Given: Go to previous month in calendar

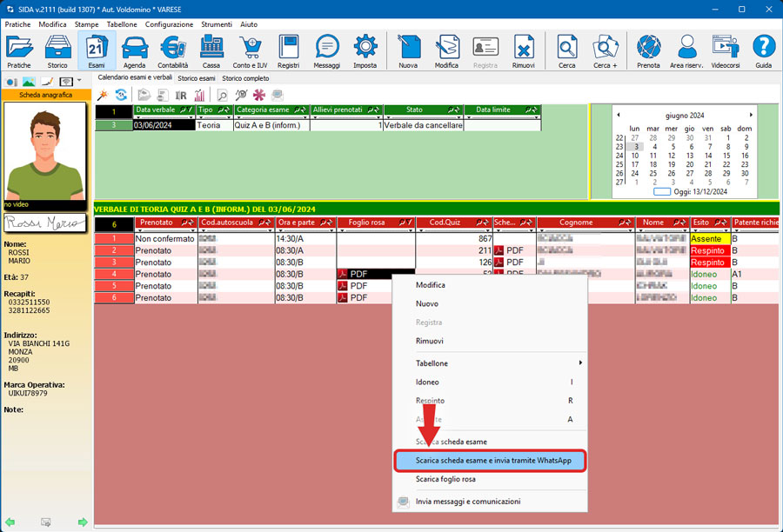Looking at the screenshot, I should coord(618,115).
